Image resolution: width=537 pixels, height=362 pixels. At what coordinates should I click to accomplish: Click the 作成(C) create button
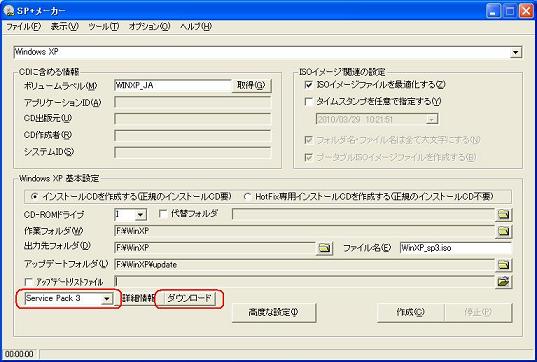(x=410, y=312)
